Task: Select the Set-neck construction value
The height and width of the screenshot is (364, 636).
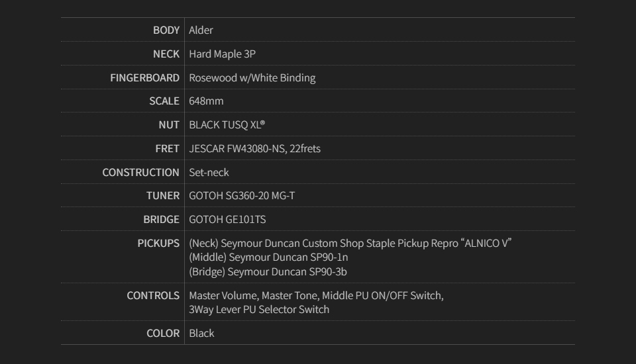Action: [x=209, y=172]
